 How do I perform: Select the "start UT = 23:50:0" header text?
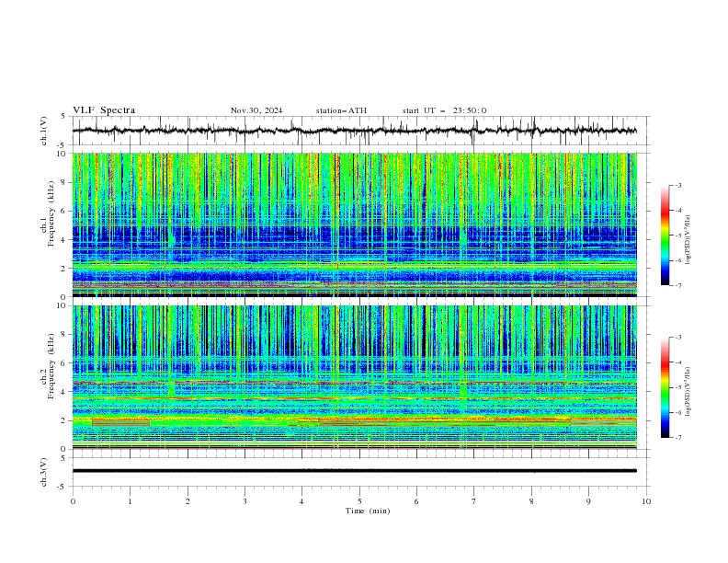point(444,110)
